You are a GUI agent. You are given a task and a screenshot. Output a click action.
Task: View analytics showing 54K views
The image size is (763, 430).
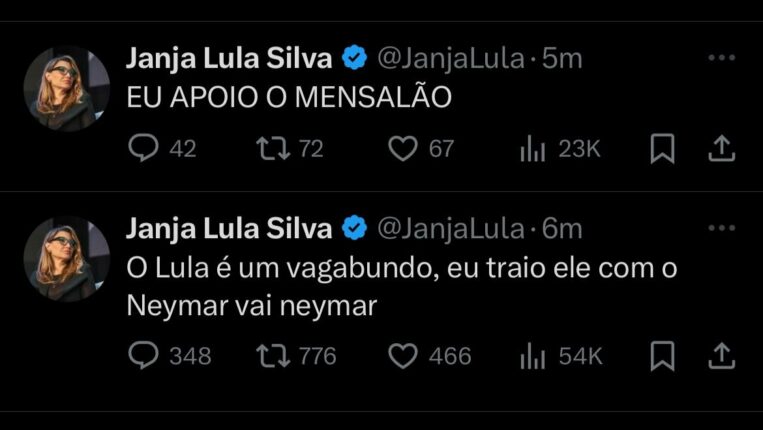532,355
